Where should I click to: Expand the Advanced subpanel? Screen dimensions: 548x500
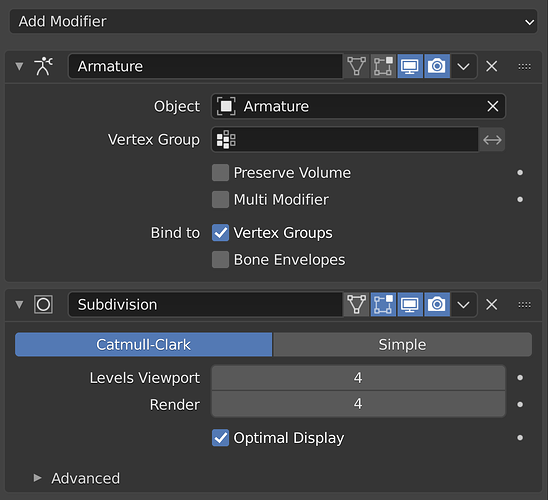point(37,478)
